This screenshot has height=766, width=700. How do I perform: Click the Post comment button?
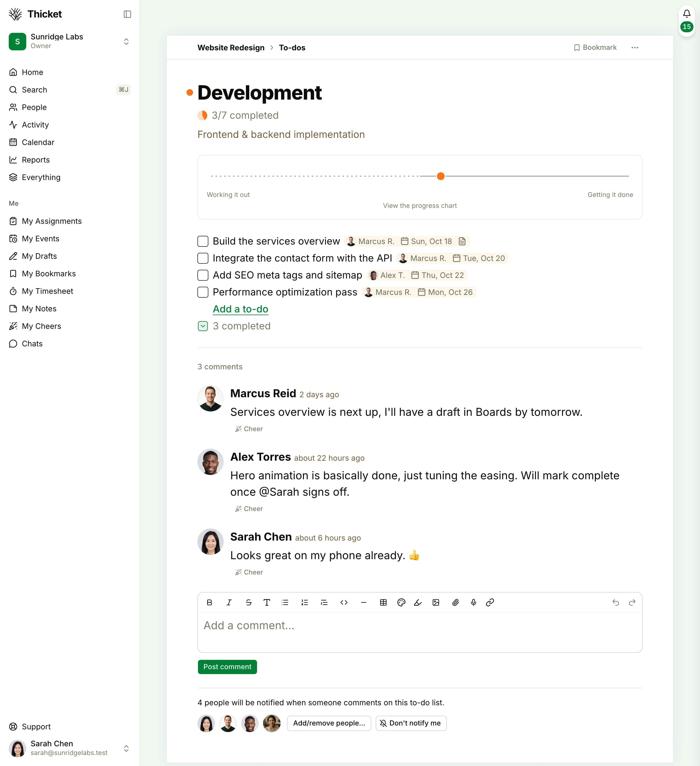click(x=227, y=667)
